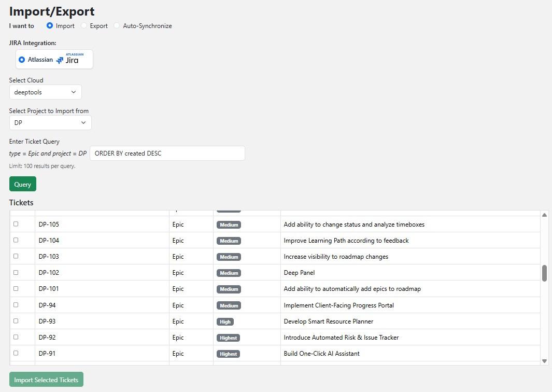Screen dimensions: 552x392
Task: Open the project DP dropdown
Action: pyautogui.click(x=50, y=122)
